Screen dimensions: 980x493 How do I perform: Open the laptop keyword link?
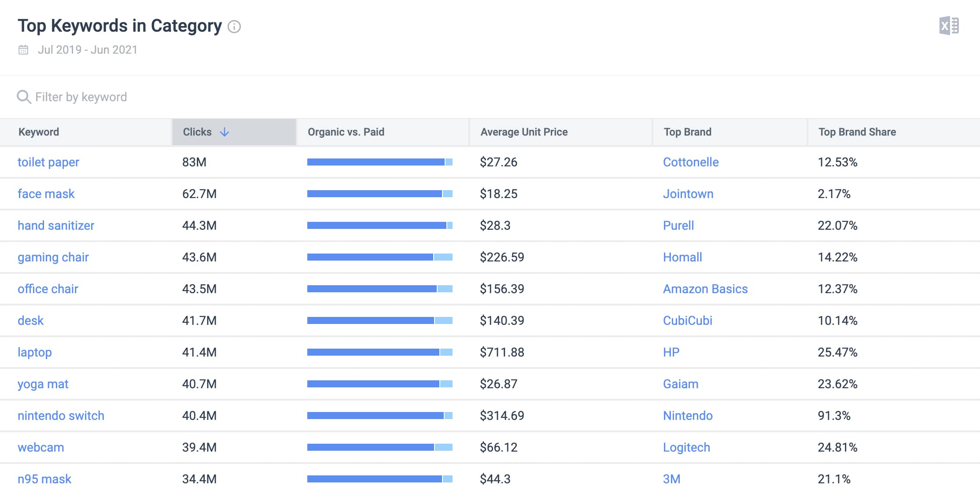tap(35, 352)
